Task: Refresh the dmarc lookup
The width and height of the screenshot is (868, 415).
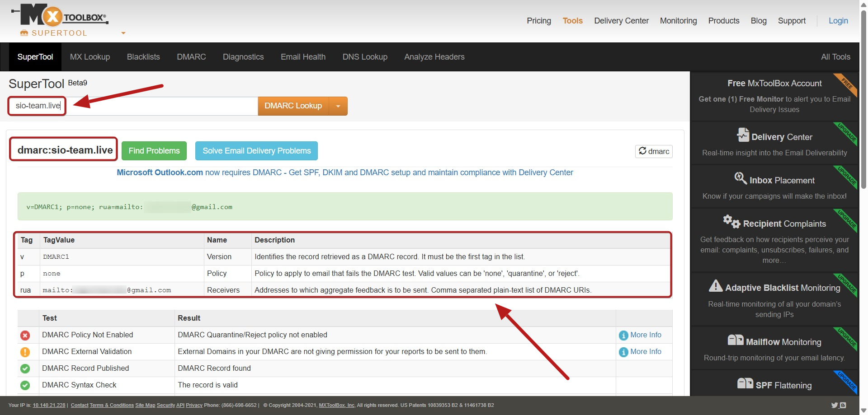Action: tap(654, 151)
